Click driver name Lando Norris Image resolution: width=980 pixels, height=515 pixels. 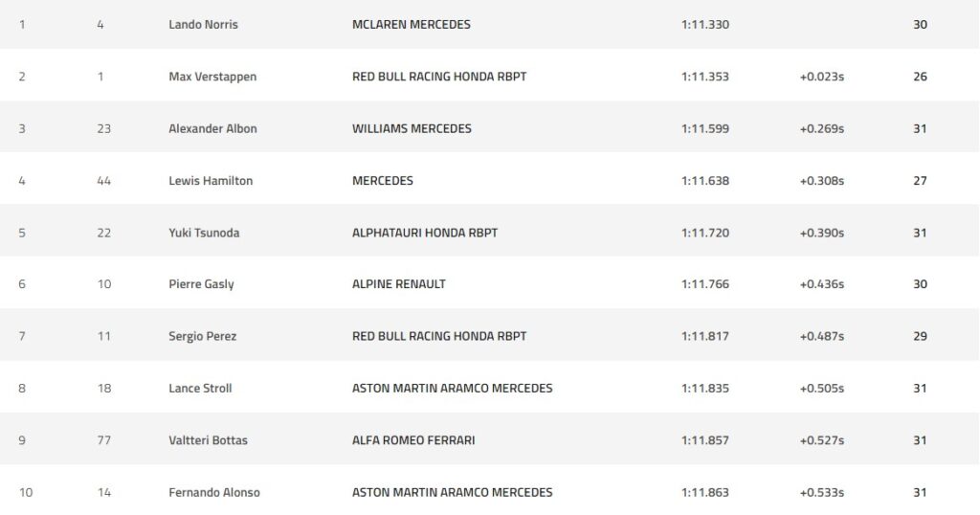click(x=203, y=25)
